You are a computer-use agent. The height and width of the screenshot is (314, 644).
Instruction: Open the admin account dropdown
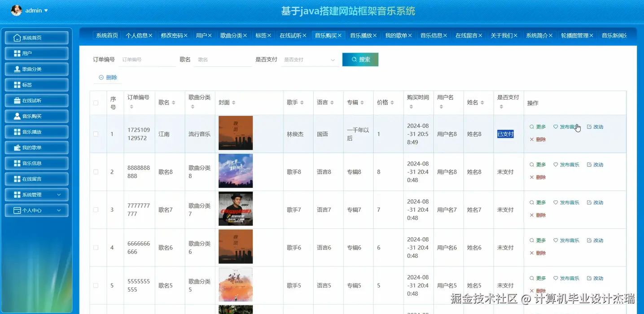37,10
